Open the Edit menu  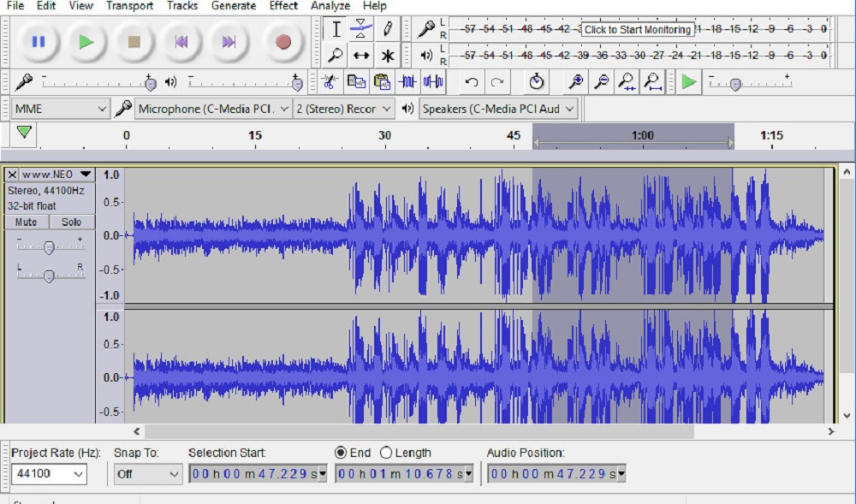click(46, 6)
